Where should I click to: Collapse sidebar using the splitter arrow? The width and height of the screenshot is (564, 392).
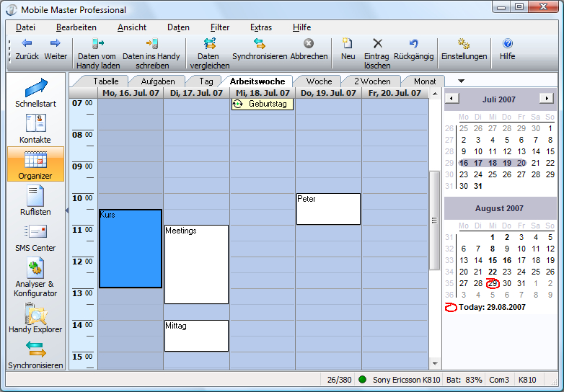coord(66,210)
